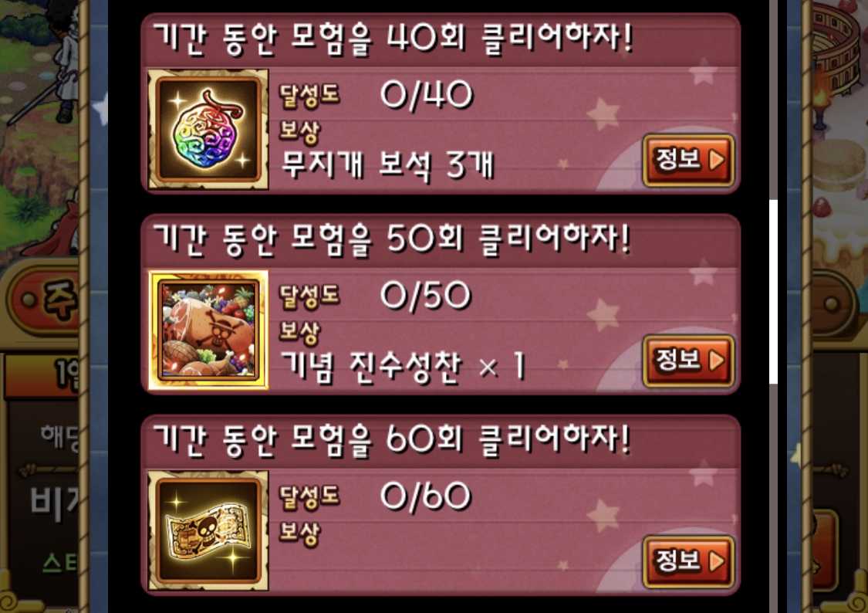Click arrow on 50회 mission's 정보 button

pos(716,361)
